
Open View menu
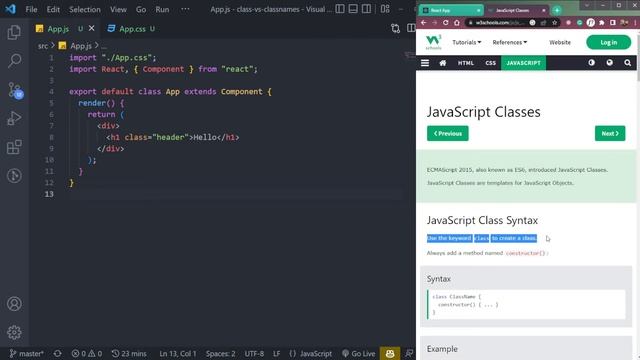[118, 9]
